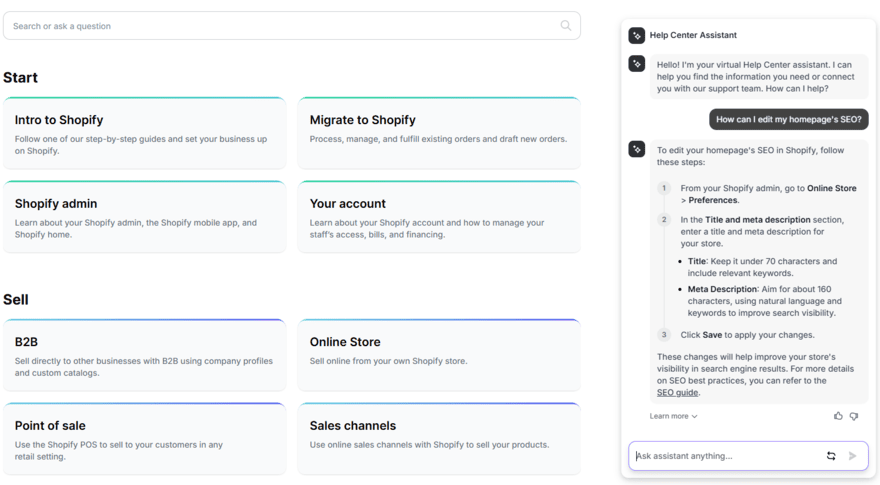This screenshot has width=880, height=485.
Task: Open the SEO guide link
Action: [677, 392]
